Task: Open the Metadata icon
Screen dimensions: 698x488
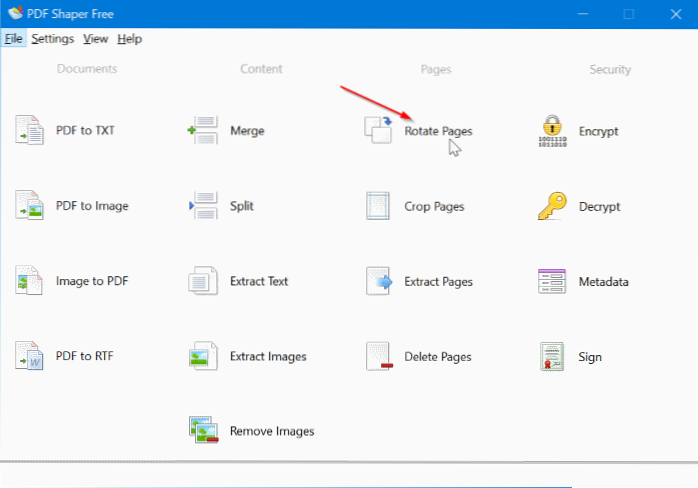Action: pos(552,281)
